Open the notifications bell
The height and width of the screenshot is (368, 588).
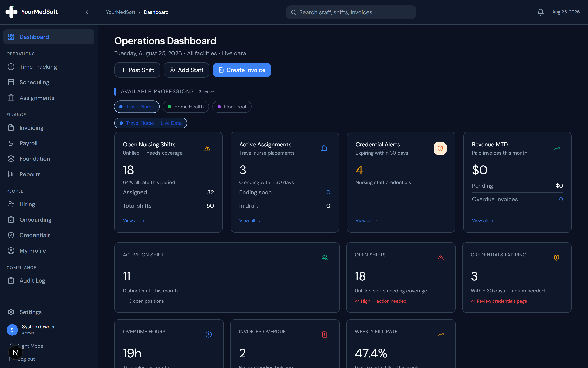(x=540, y=12)
